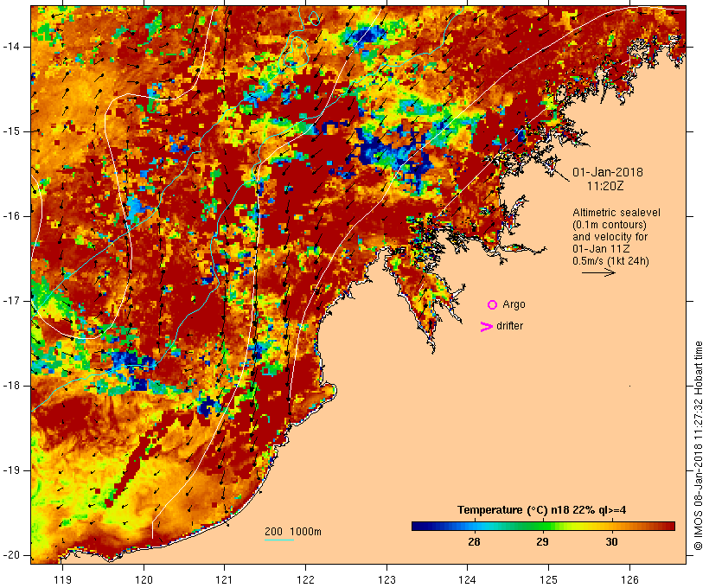Click the 'drifter' legend label
Image resolution: width=709 pixels, height=588 pixels.
pos(509,326)
